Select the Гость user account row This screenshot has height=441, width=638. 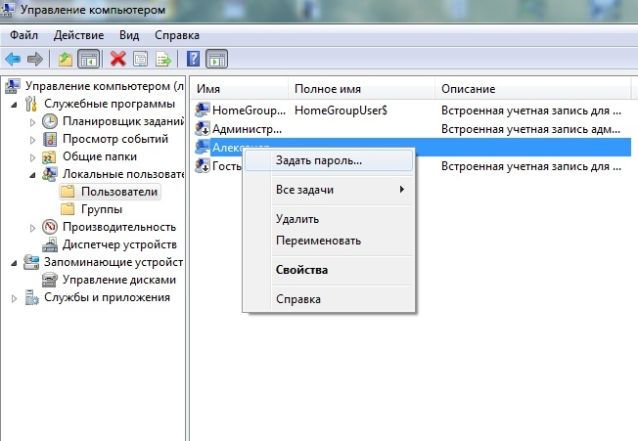224,165
